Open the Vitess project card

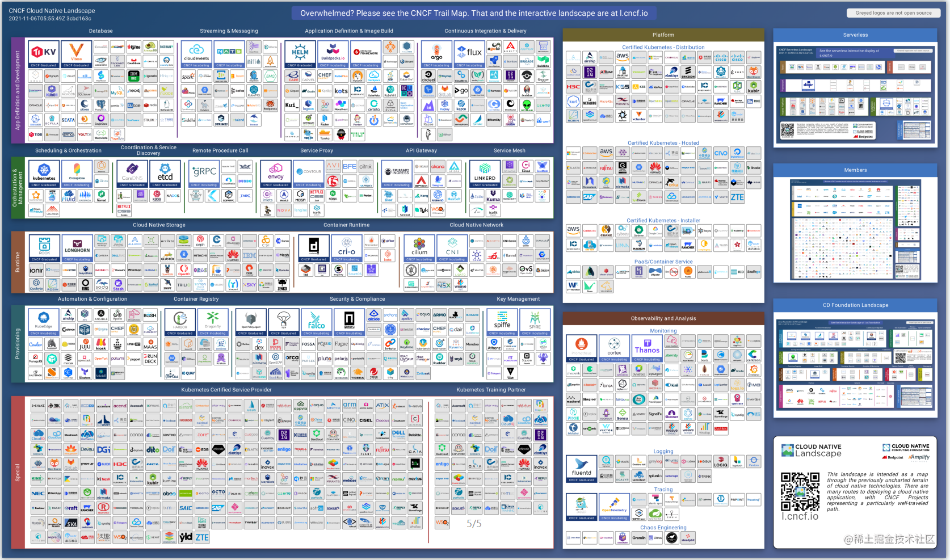tap(77, 54)
